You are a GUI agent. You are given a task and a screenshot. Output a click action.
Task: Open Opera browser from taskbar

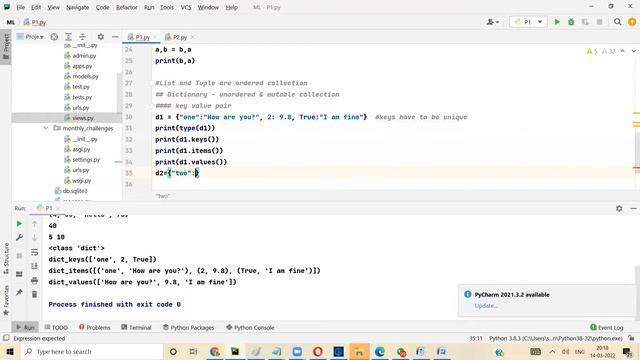click(x=318, y=351)
